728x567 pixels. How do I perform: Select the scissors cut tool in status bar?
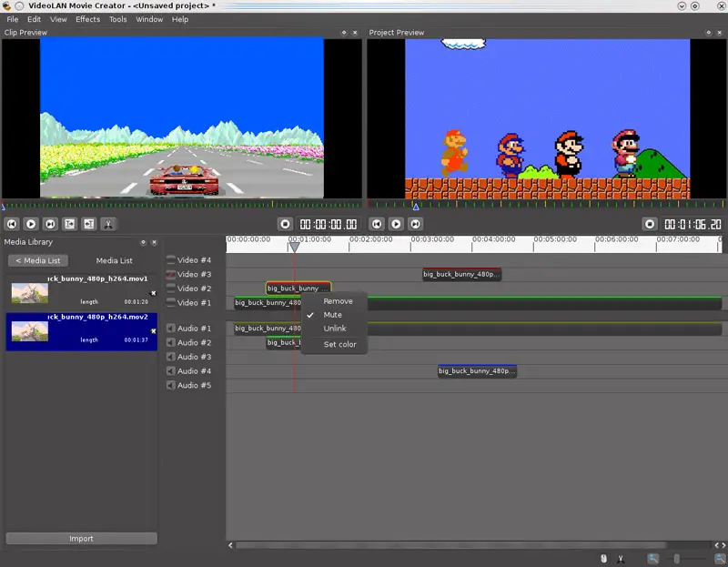622,558
